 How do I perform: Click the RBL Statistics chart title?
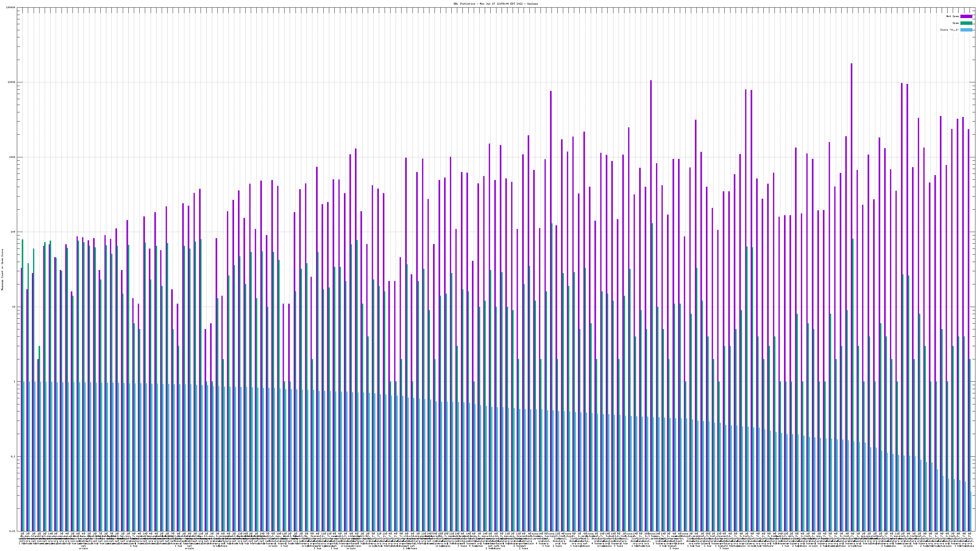point(496,3)
